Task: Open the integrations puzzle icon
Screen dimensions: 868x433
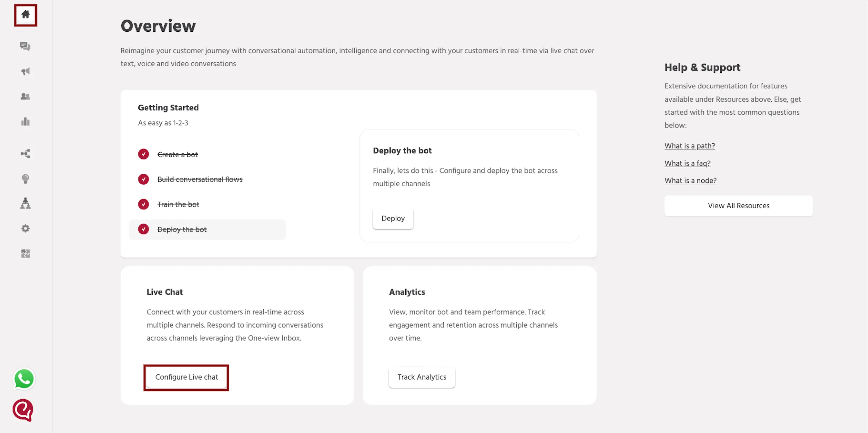Action: coord(25,253)
